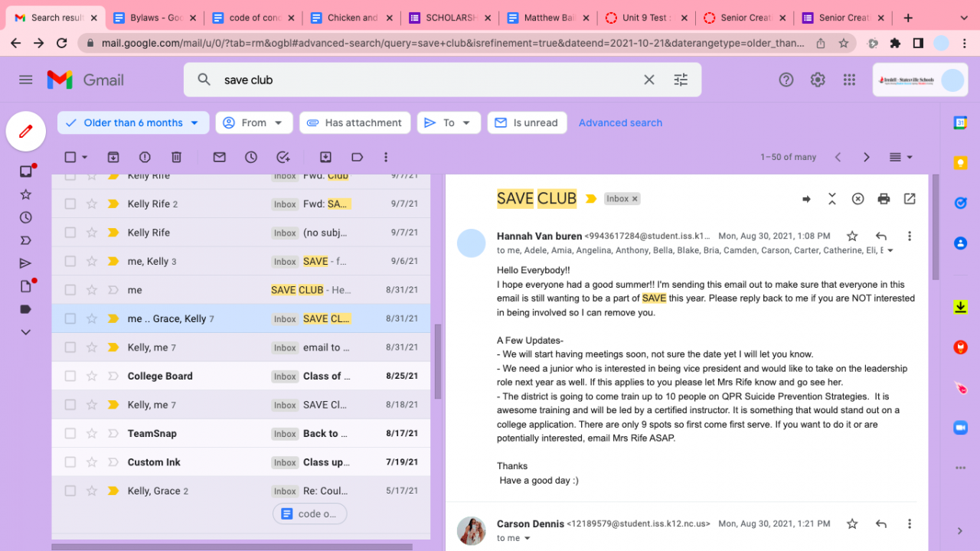980x551 pixels.
Task: Show search options sliders icon
Action: pos(681,80)
